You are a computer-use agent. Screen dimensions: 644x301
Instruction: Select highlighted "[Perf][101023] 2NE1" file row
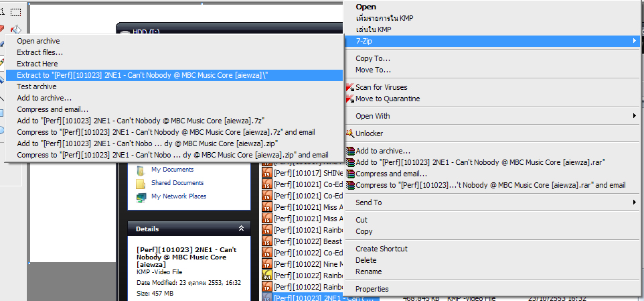(x=321, y=298)
